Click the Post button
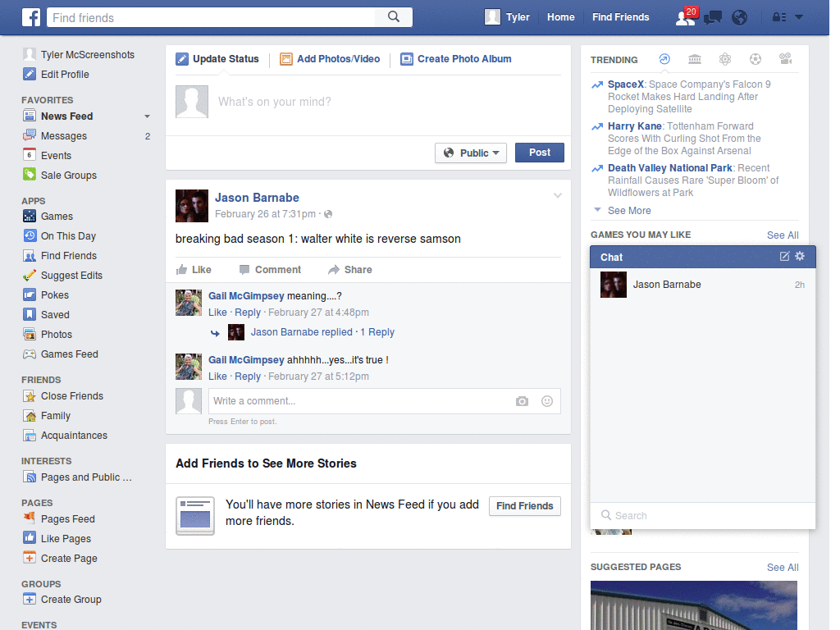Viewport: 840px width, 630px height. (x=540, y=153)
